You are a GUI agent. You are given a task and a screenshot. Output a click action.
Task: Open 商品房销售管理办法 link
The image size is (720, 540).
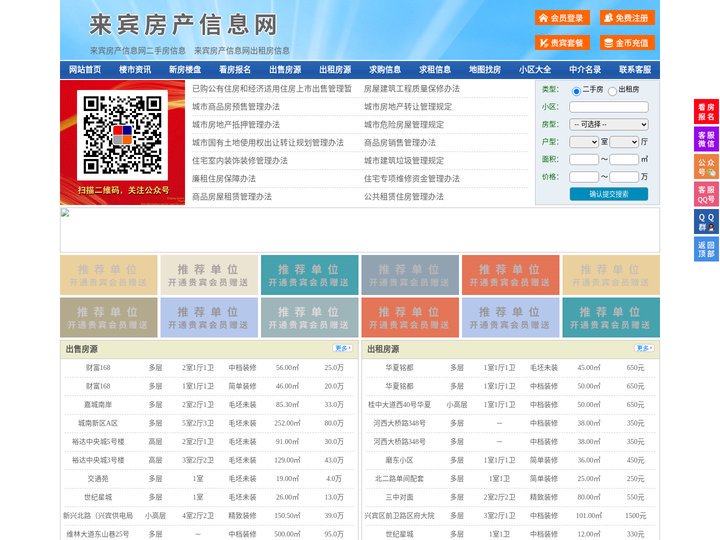click(400, 142)
